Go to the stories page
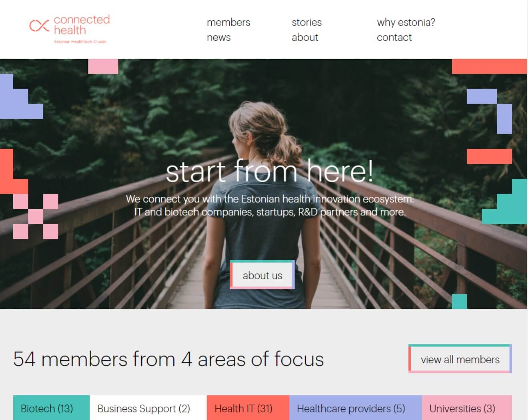 (x=307, y=22)
